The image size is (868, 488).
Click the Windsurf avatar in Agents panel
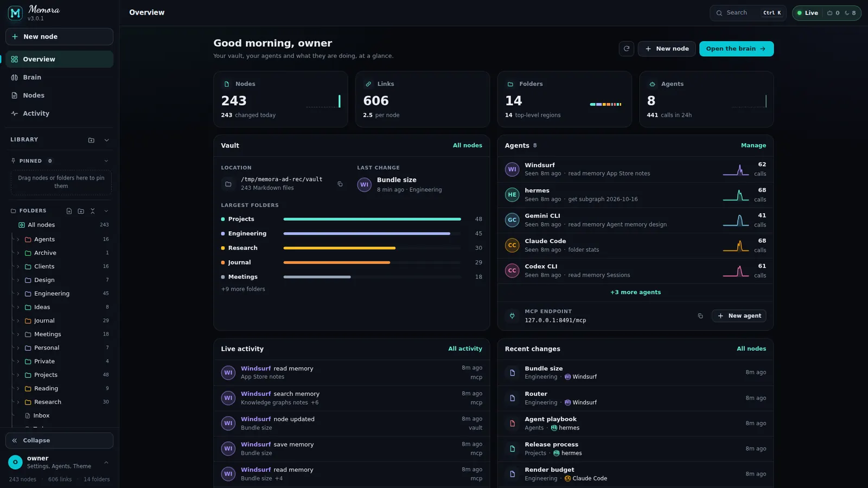coord(512,169)
